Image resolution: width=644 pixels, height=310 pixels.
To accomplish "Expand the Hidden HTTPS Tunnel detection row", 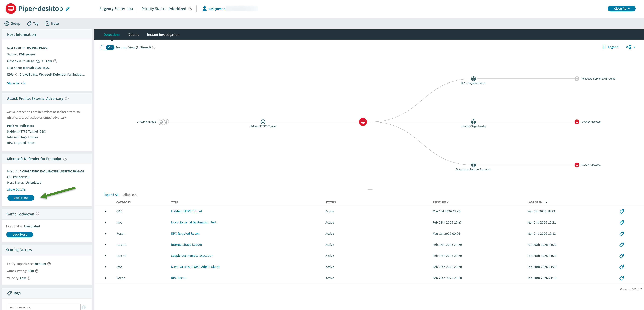I will [105, 211].
